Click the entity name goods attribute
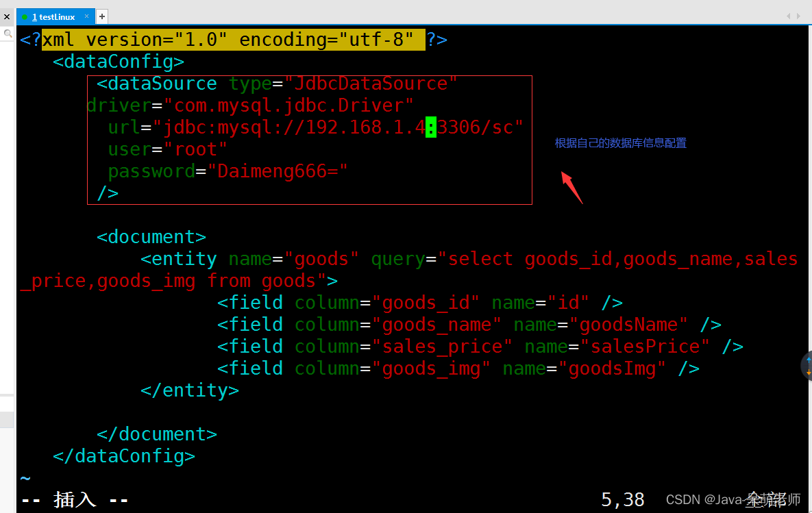 click(294, 259)
